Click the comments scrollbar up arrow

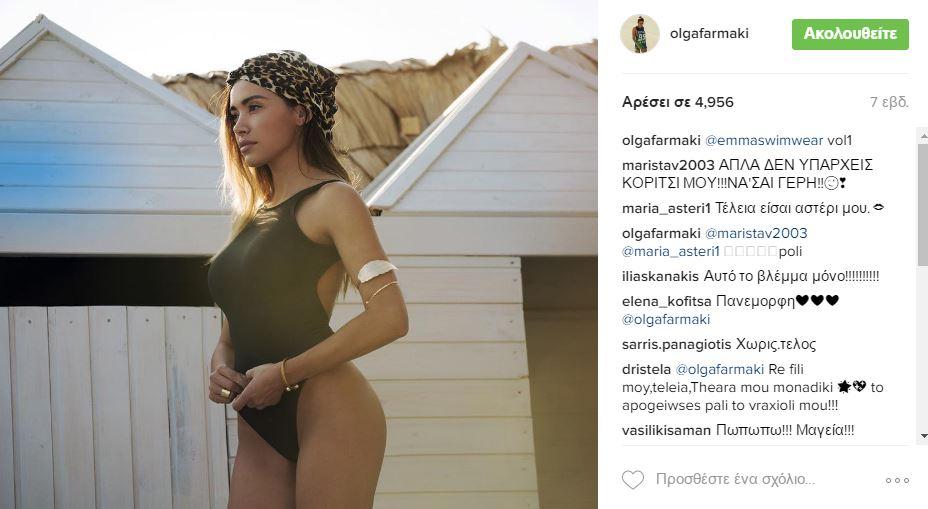coord(923,135)
